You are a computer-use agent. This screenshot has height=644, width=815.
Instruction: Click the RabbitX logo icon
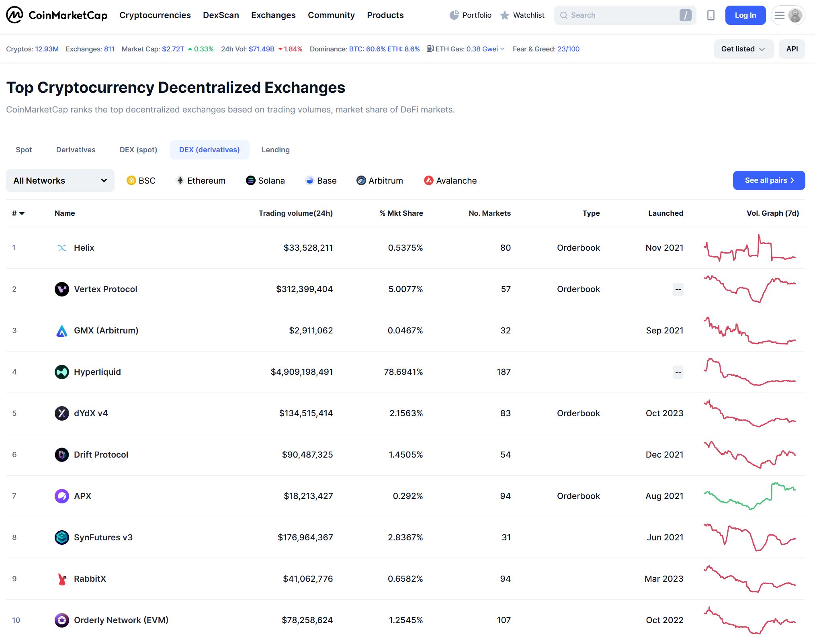coord(62,579)
